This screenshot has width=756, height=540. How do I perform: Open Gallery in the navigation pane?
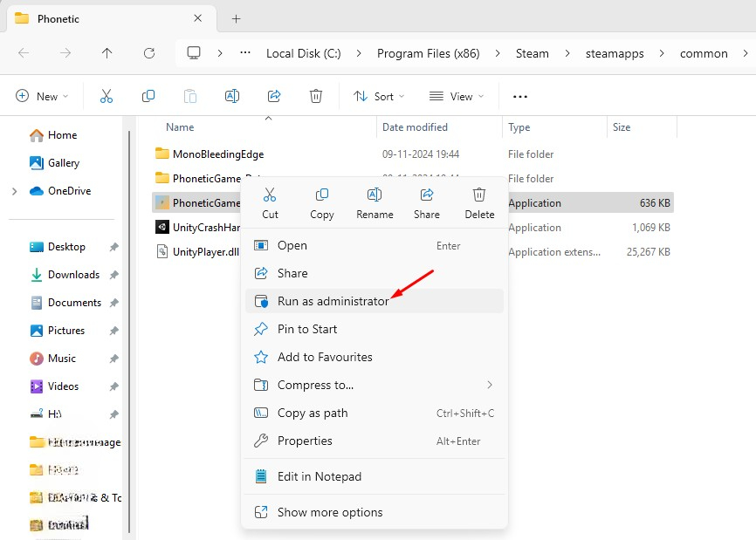[54, 163]
